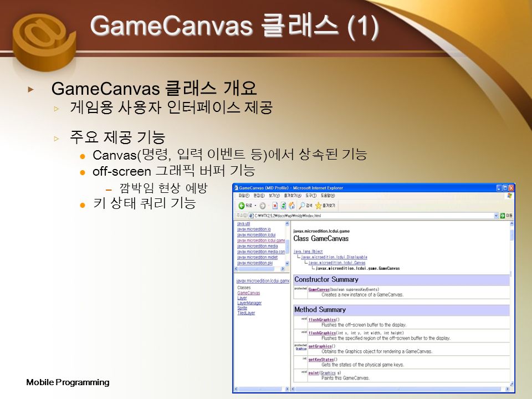Open the javax.microedition.media package link
Viewport: 532px width, 399px height.
[x=257, y=246]
